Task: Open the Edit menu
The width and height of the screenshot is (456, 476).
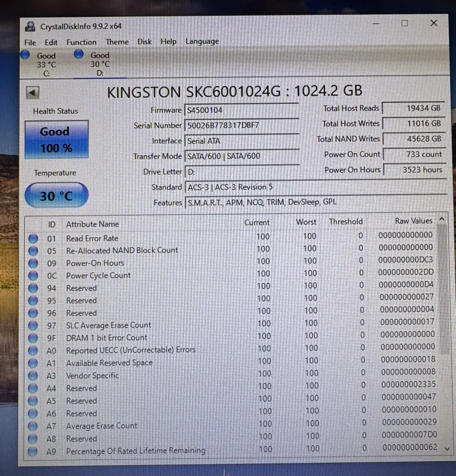Action: point(51,42)
